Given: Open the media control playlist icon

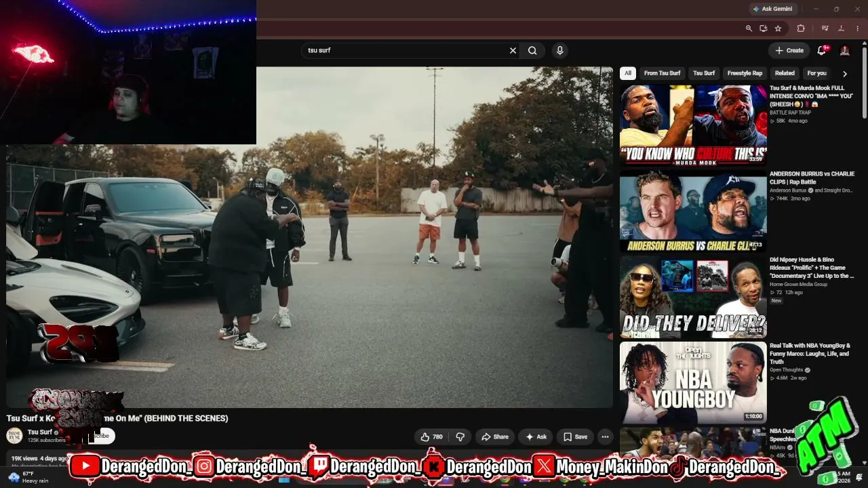Looking at the screenshot, I should (825, 28).
